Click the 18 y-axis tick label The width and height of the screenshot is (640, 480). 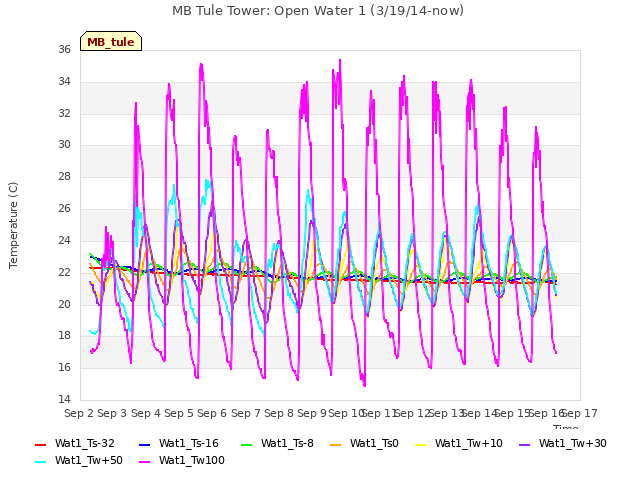[x=64, y=336]
